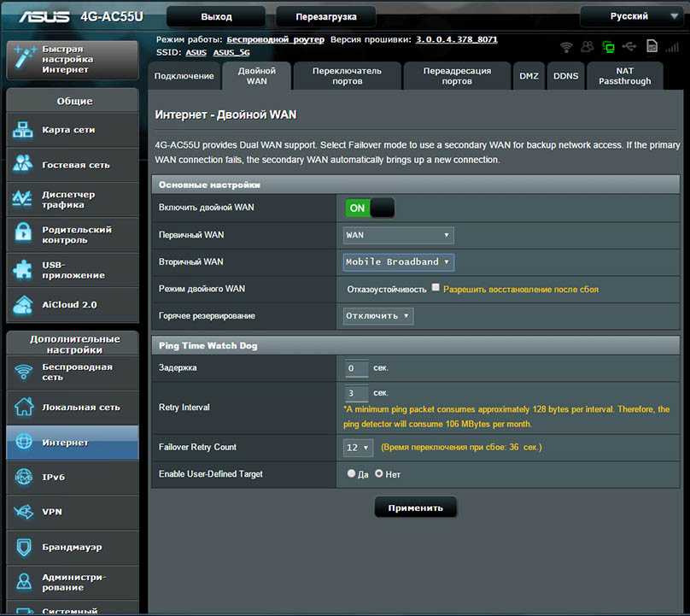Open the Failover Retry Count dropdown
The width and height of the screenshot is (690, 616).
358,448
